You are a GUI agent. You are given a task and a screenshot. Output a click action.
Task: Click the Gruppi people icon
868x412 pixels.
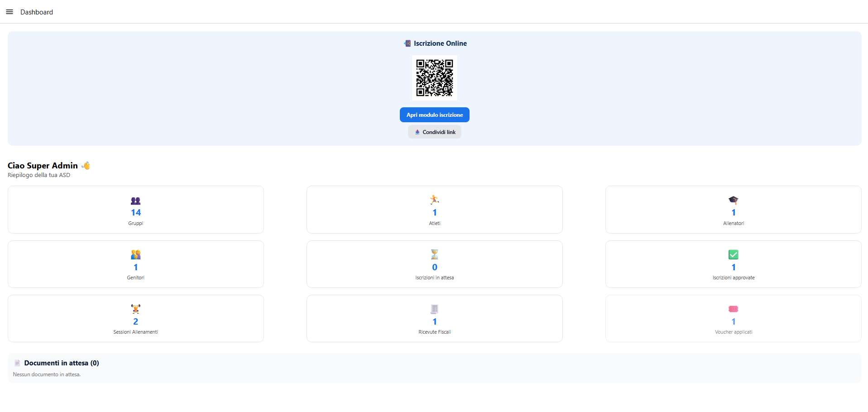[x=135, y=201]
